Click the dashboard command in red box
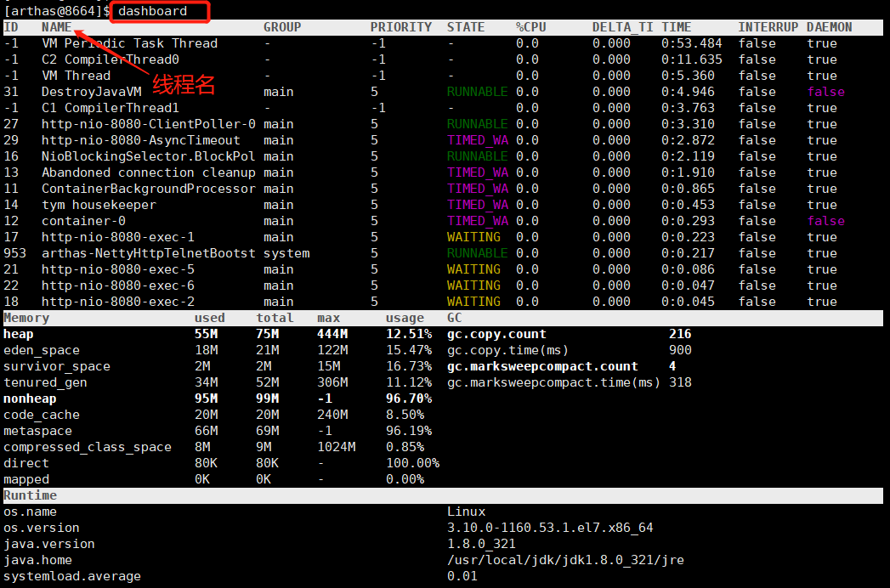This screenshot has width=890, height=588. click(152, 11)
